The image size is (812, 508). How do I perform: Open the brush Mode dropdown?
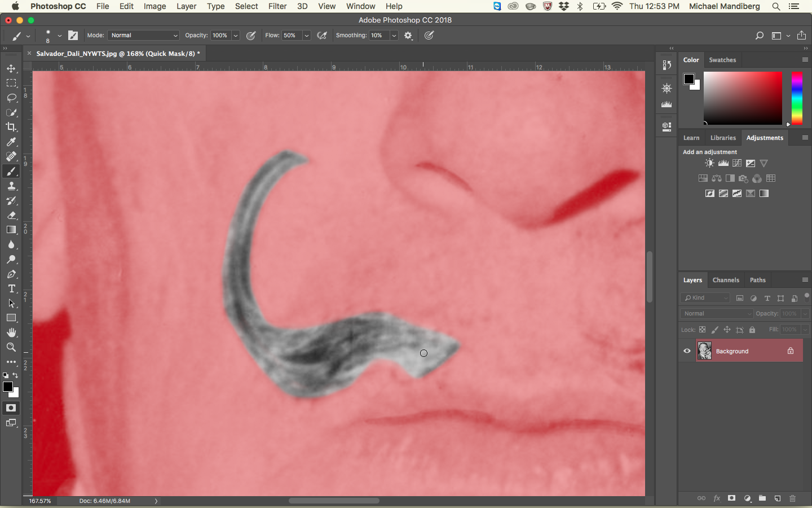coord(143,36)
